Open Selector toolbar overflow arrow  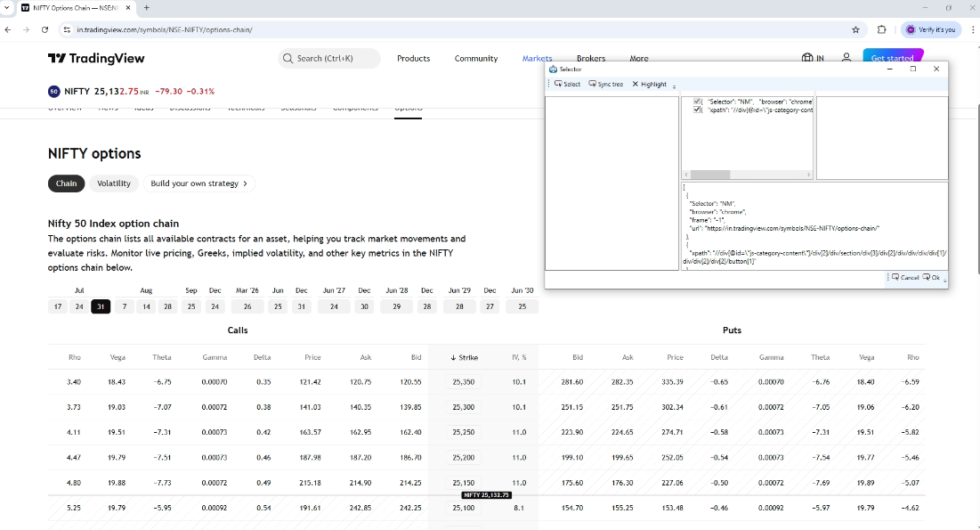(x=674, y=86)
